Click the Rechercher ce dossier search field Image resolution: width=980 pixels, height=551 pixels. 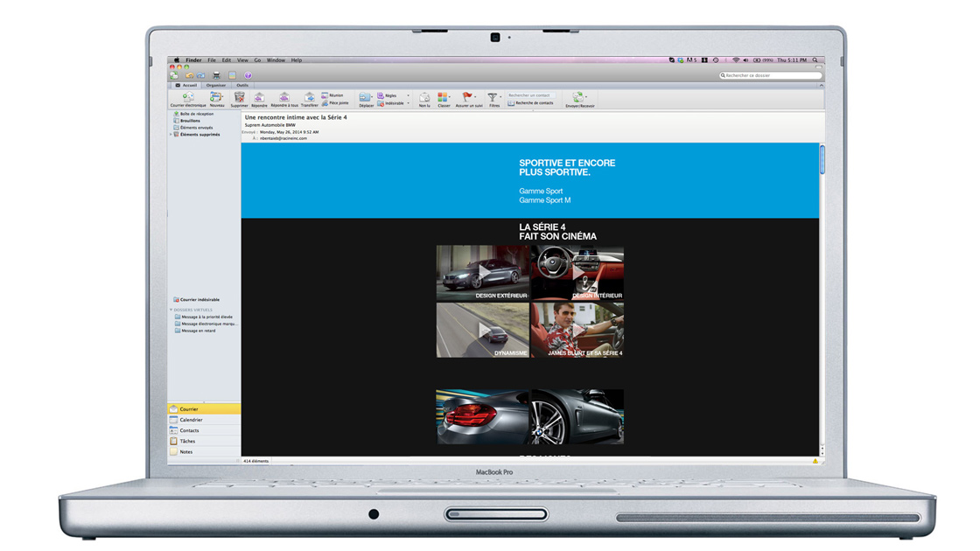click(x=770, y=75)
